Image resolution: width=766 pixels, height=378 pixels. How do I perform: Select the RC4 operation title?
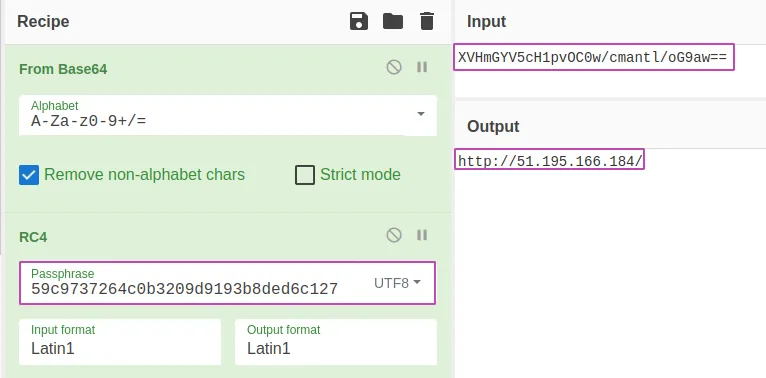(x=33, y=237)
